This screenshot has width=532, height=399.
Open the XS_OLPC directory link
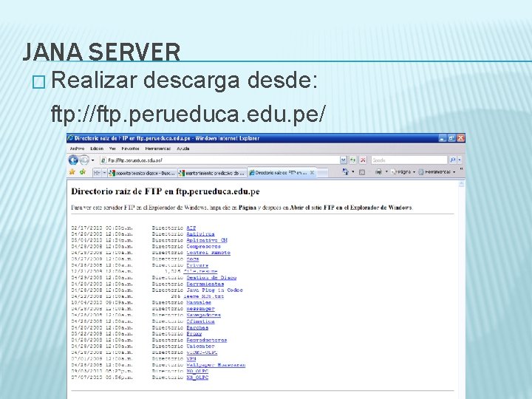coord(197,377)
